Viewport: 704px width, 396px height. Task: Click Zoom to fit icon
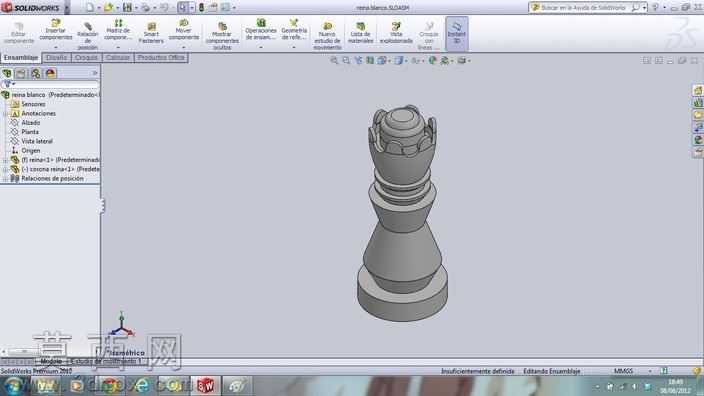point(334,60)
